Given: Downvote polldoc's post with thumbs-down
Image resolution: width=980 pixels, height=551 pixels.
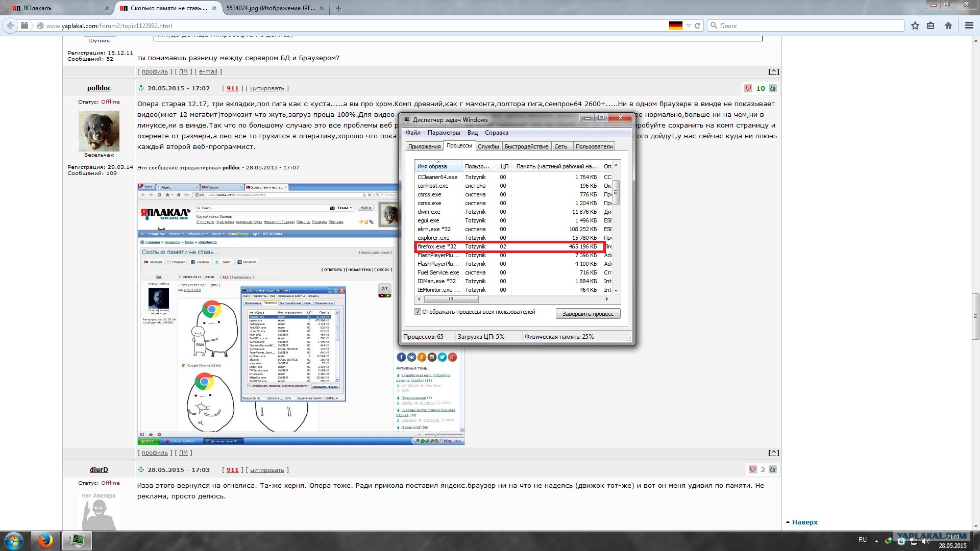Looking at the screenshot, I should click(x=748, y=88).
